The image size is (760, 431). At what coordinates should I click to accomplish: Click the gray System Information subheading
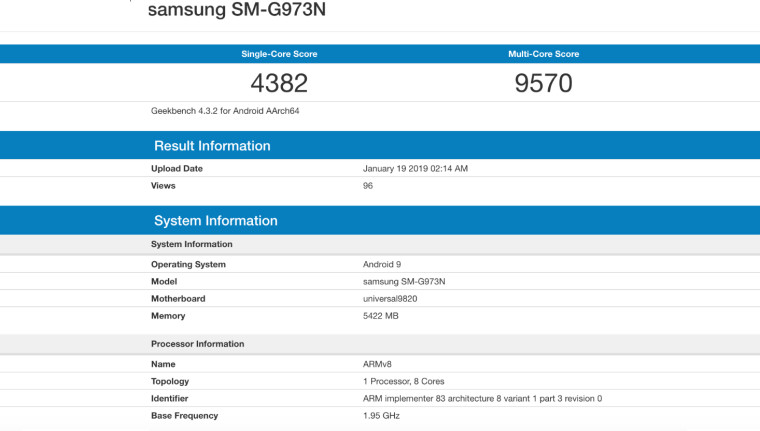(x=191, y=244)
